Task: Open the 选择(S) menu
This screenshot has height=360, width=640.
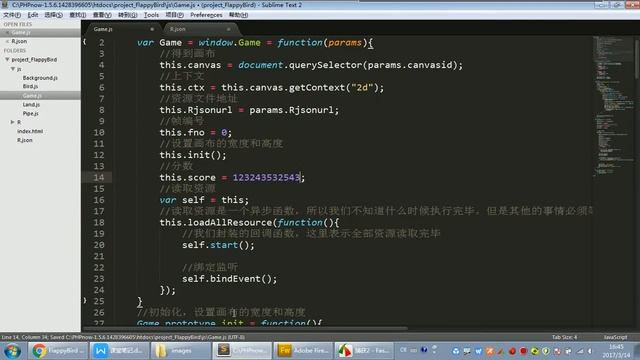Action: pos(53,15)
